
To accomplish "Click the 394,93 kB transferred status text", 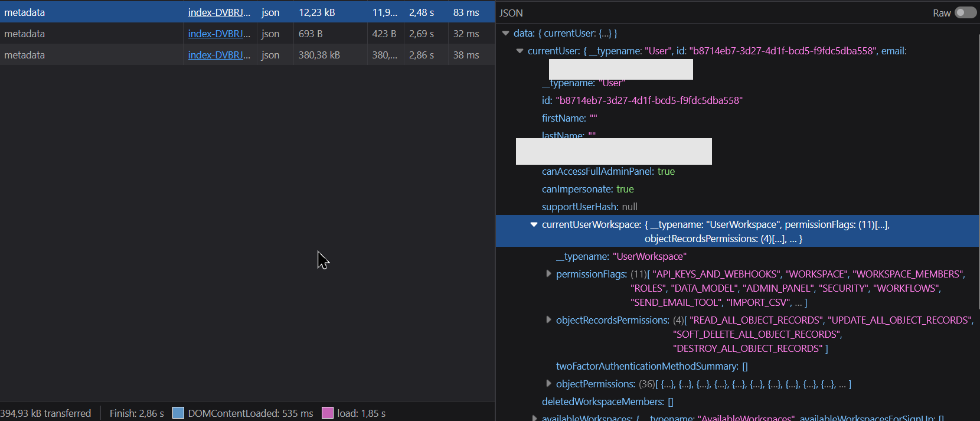I will (x=45, y=413).
